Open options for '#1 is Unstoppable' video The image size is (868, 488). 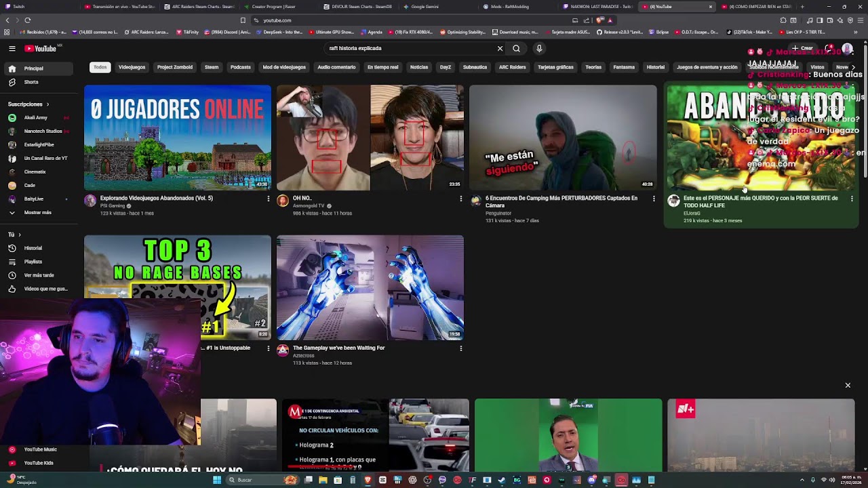(269, 348)
